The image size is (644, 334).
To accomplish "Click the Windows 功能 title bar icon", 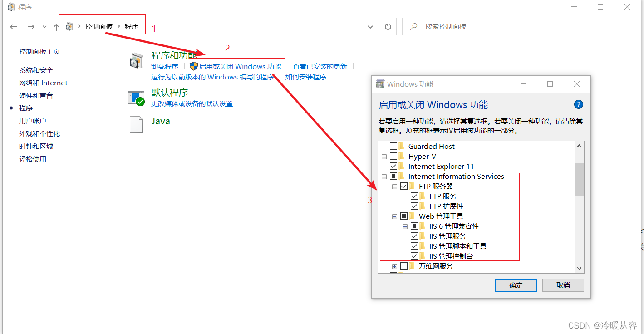I will [x=380, y=84].
